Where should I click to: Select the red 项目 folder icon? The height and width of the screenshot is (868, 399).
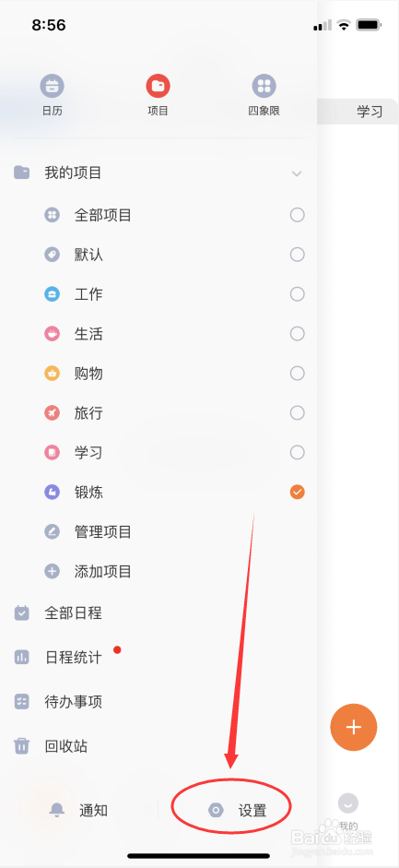click(x=158, y=86)
